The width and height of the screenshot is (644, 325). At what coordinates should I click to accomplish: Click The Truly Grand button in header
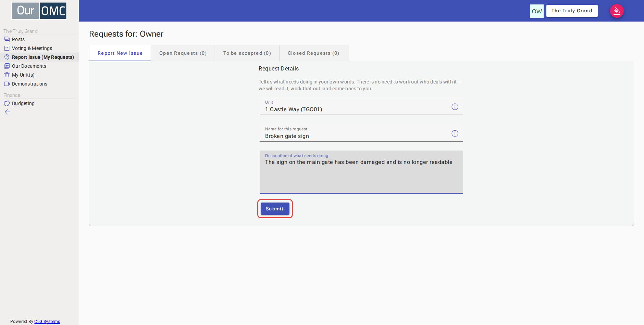pyautogui.click(x=572, y=11)
